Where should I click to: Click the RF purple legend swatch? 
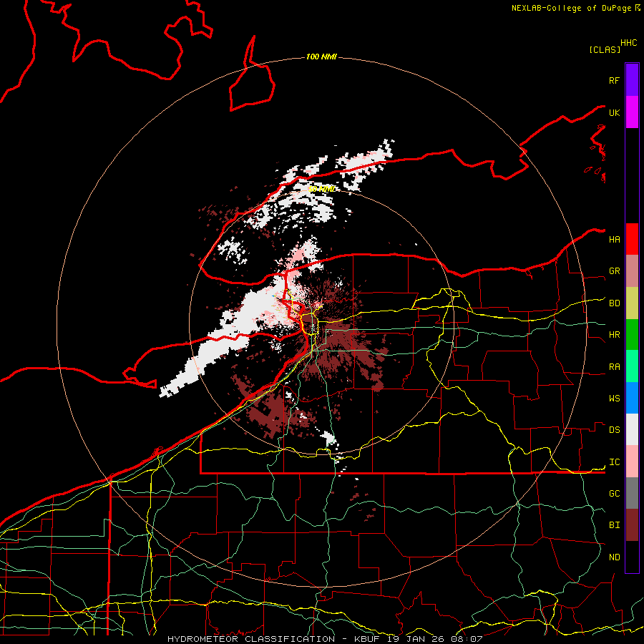point(632,80)
